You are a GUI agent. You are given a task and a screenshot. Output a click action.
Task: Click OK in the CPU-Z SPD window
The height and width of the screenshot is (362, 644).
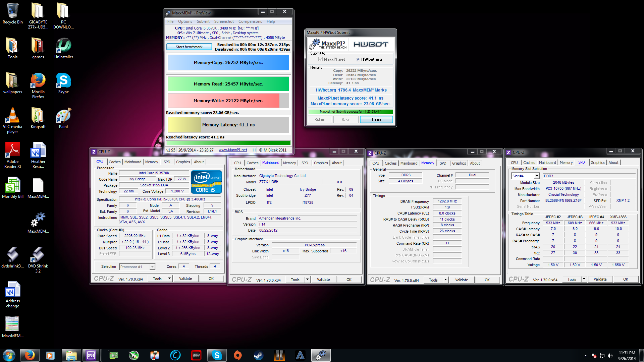tap(626, 279)
